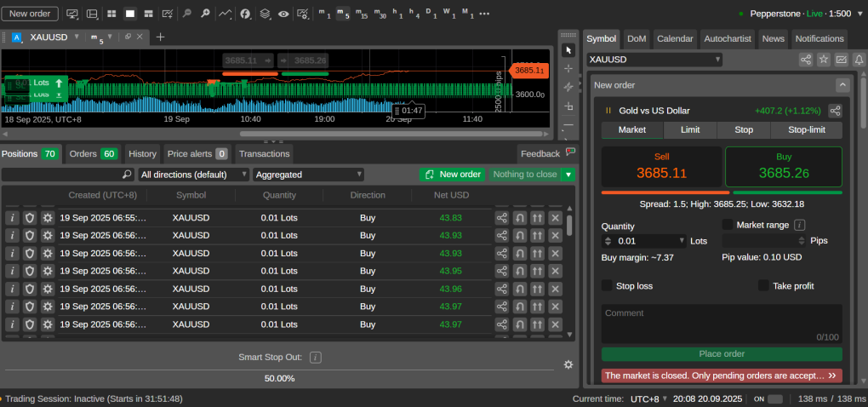Reverse the first XAUUSD position

(x=520, y=218)
